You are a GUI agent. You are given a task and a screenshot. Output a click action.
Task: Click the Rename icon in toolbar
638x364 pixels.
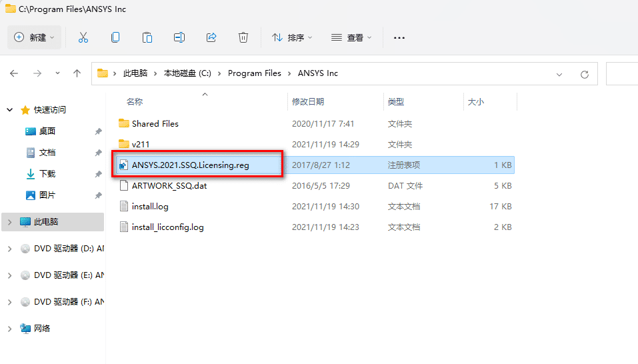179,38
